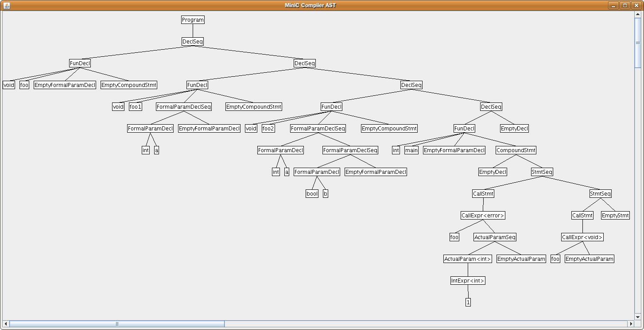The height and width of the screenshot is (330, 644).
Task: Select the Program root node
Action: (x=193, y=20)
